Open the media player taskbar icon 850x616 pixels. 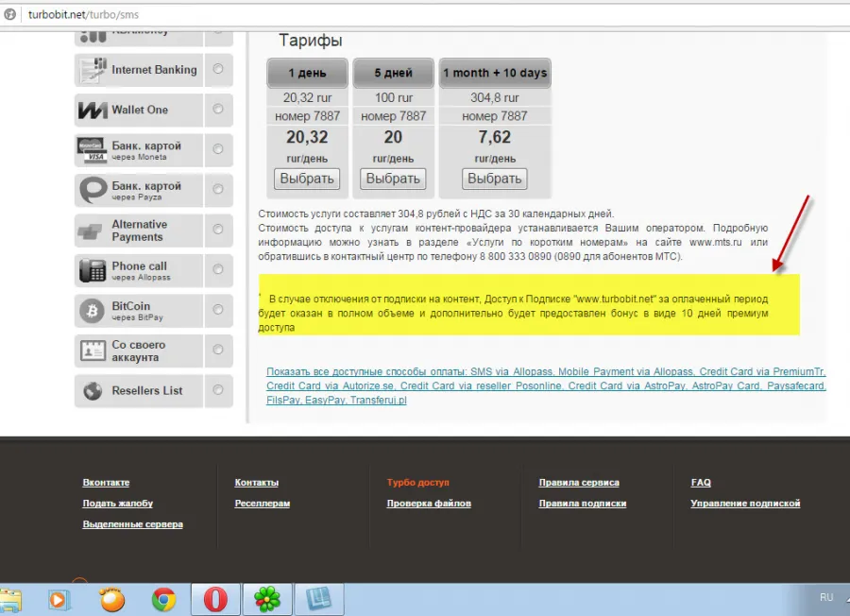coord(59,600)
